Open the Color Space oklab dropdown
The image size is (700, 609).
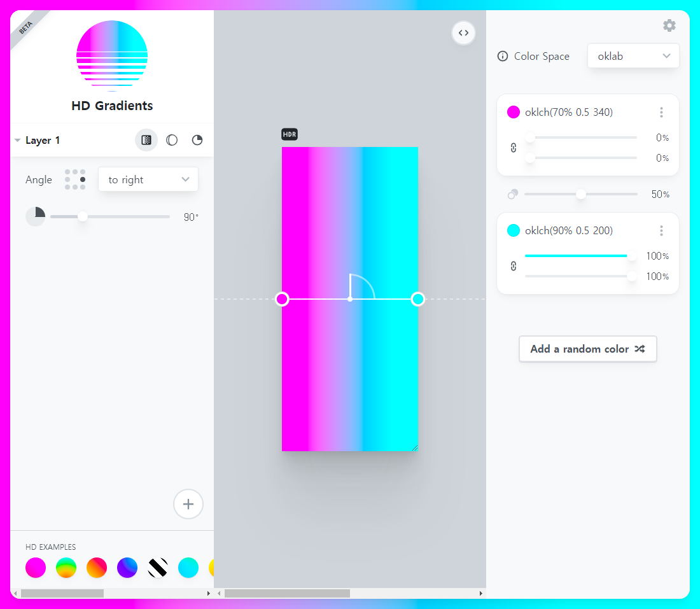[x=633, y=56]
